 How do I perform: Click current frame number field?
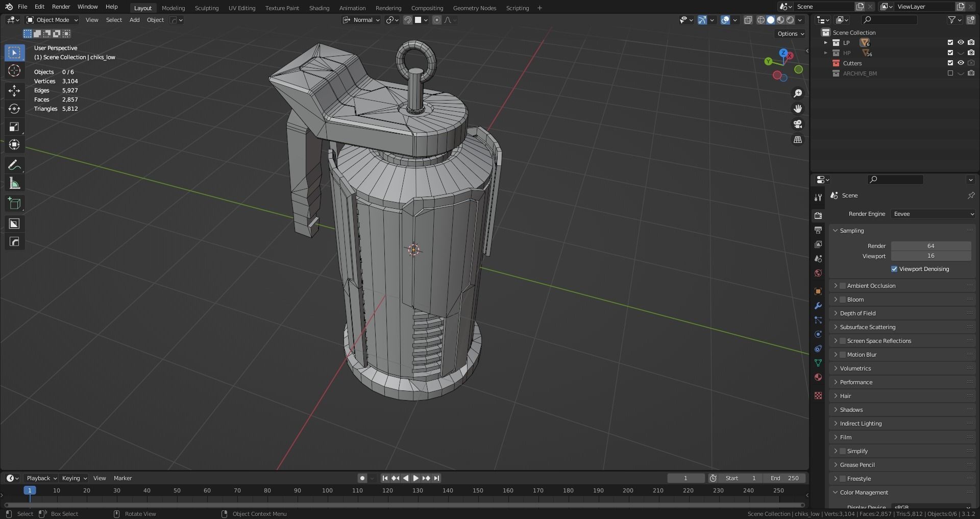pos(685,478)
